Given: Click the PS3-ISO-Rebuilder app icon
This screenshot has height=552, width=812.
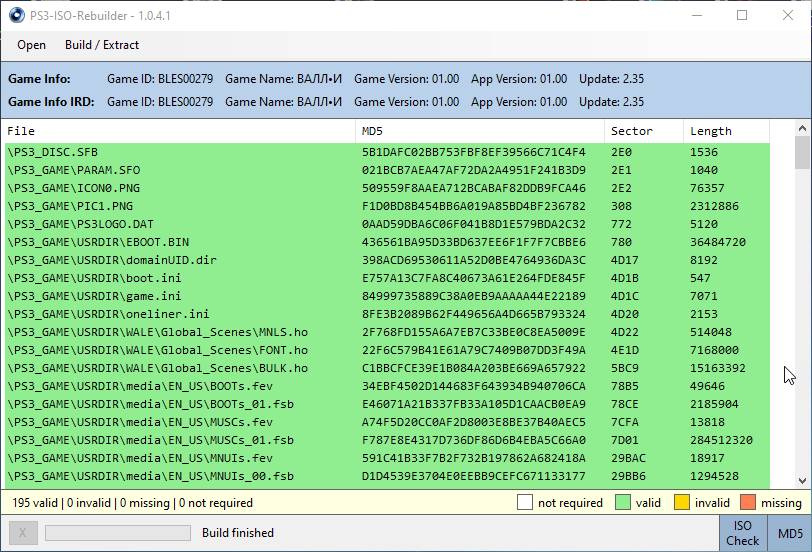Looking at the screenshot, I should (x=17, y=16).
